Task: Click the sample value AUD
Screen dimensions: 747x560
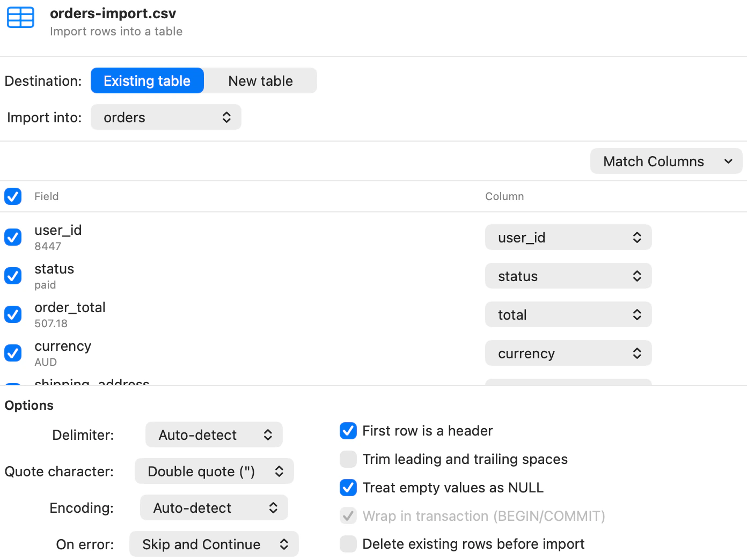Action: 46,362
